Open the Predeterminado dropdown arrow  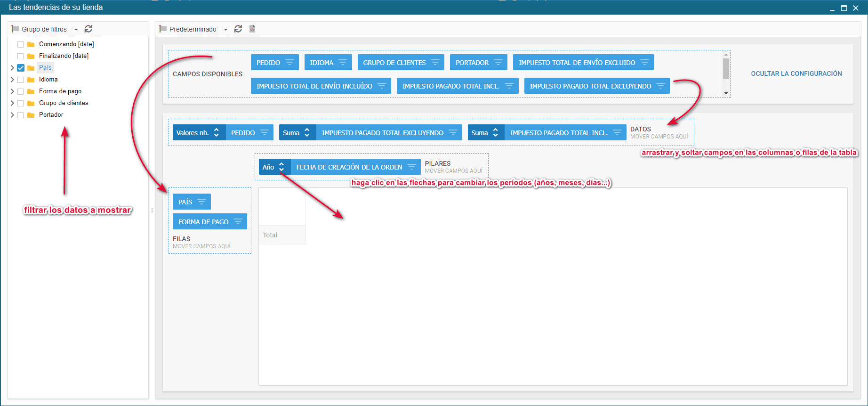click(225, 30)
